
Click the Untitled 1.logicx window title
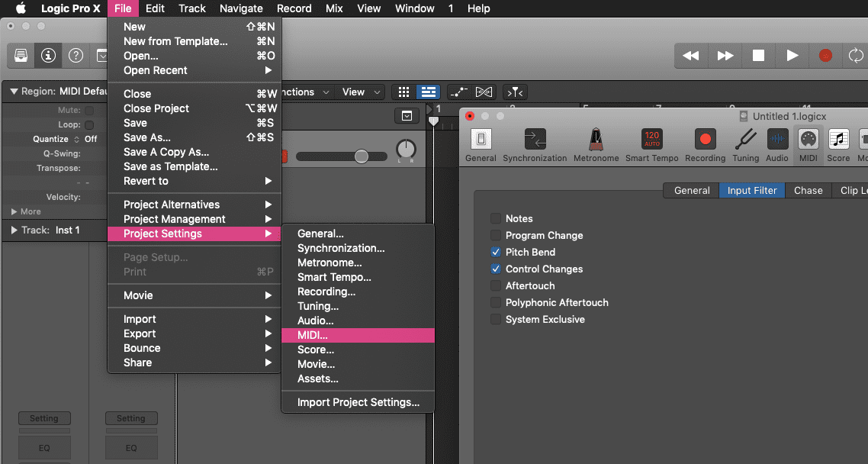(x=789, y=116)
